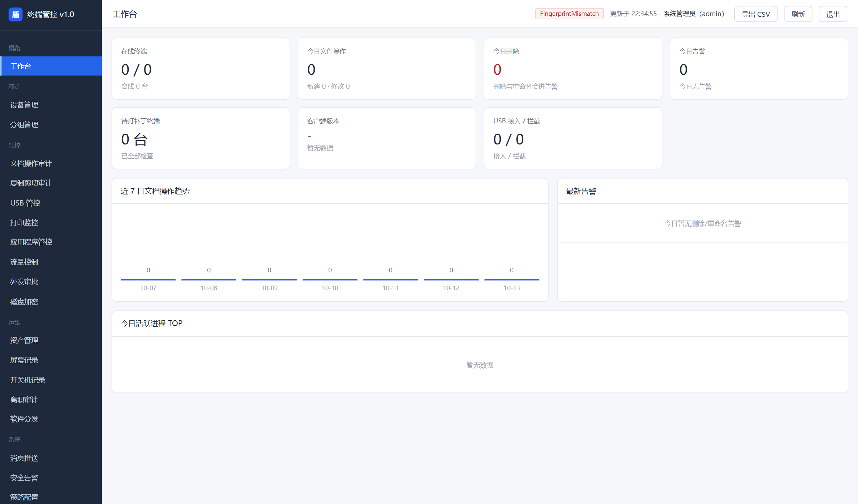Click the 今日文件操作 stat card
The width and height of the screenshot is (858, 504).
(387, 69)
